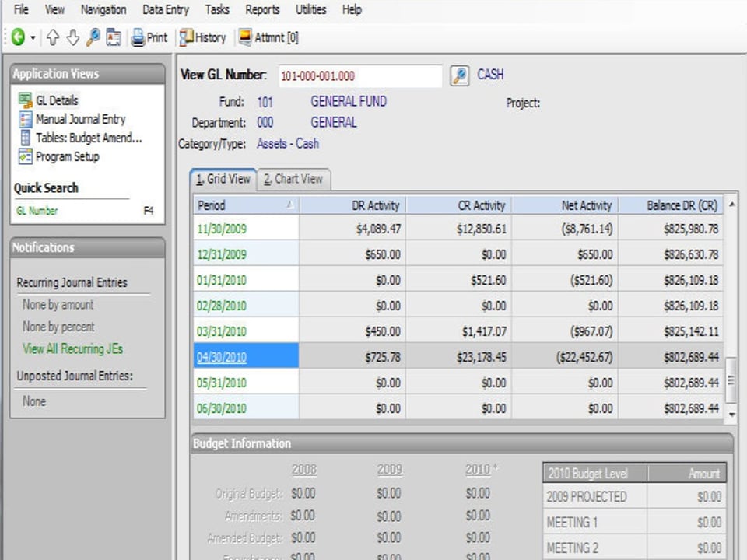The width and height of the screenshot is (747, 560).
Task: Open Manual Journal Entry view
Action: click(x=80, y=119)
